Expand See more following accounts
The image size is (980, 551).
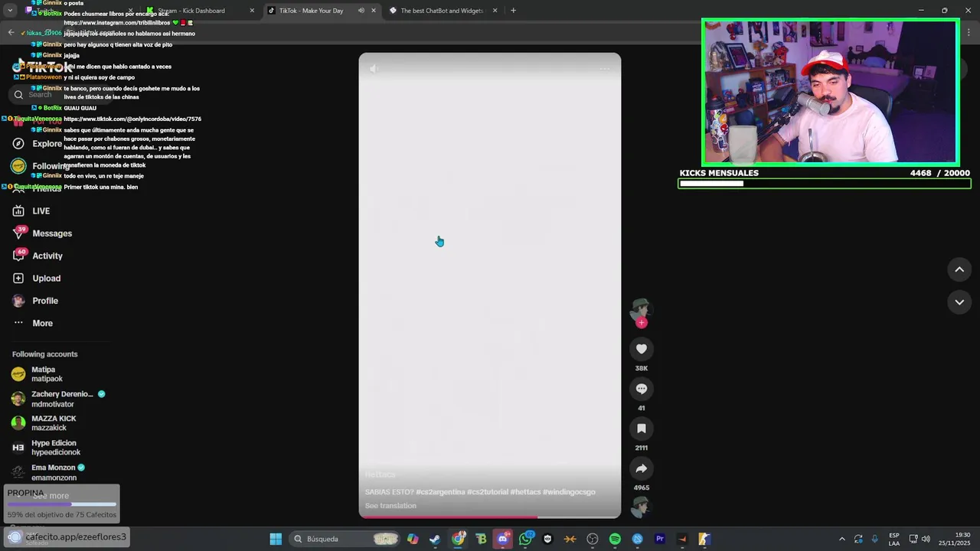point(51,496)
